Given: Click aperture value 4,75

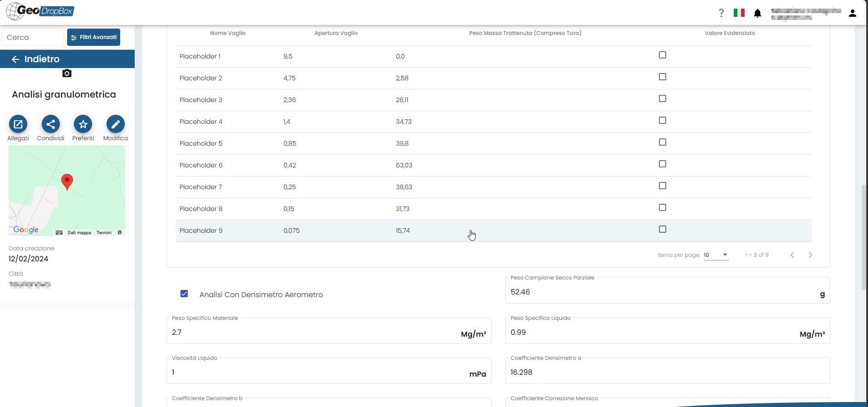Looking at the screenshot, I should coord(289,78).
